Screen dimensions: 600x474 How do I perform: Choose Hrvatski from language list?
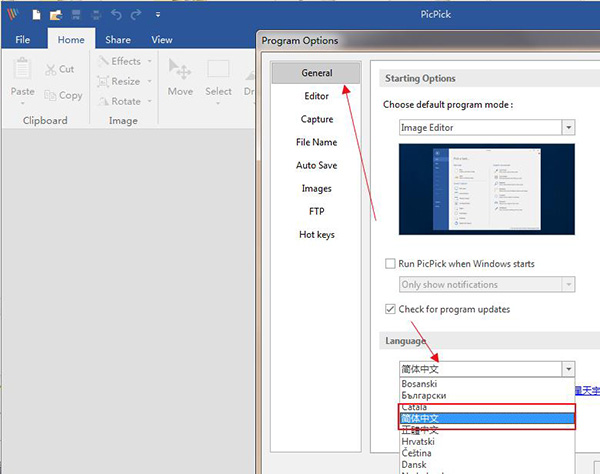486,441
